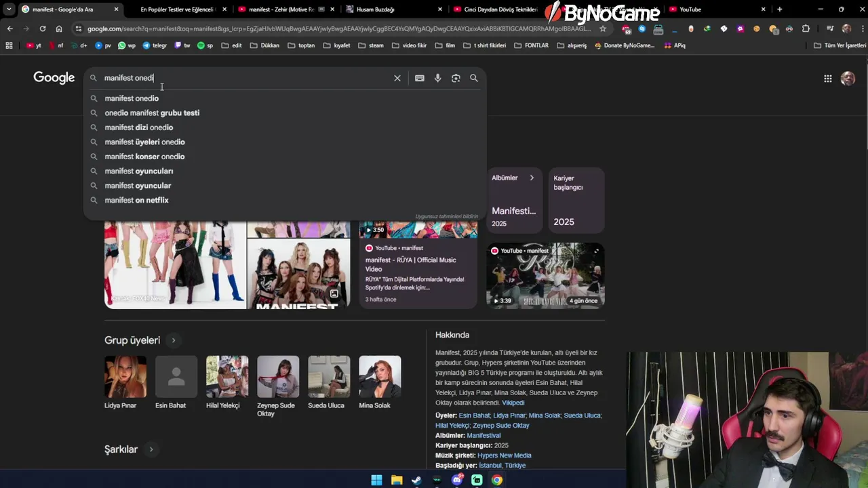This screenshot has width=868, height=488.
Task: Switch to the En Popüler Testler tab
Action: tap(178, 9)
